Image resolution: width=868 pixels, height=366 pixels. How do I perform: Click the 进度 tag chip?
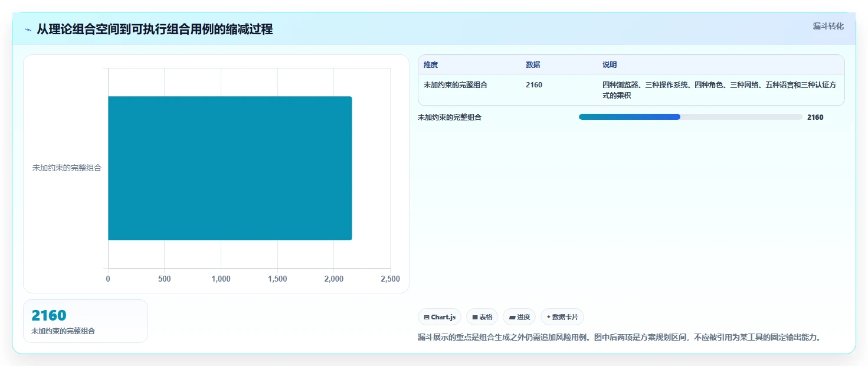click(519, 317)
